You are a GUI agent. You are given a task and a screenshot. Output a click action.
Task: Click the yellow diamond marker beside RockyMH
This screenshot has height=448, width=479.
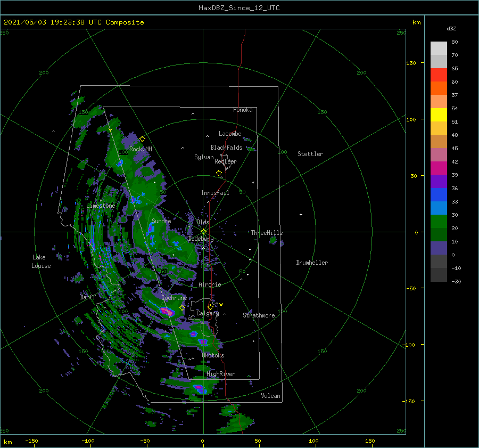(x=142, y=139)
